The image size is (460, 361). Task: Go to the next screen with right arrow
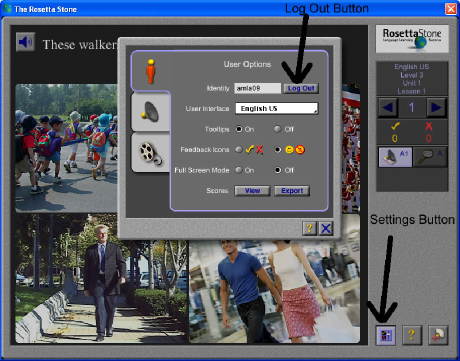pyautogui.click(x=436, y=107)
